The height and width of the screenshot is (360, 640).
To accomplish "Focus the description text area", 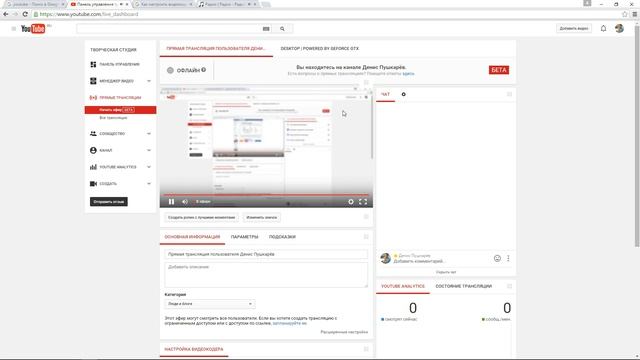I will pos(266,275).
